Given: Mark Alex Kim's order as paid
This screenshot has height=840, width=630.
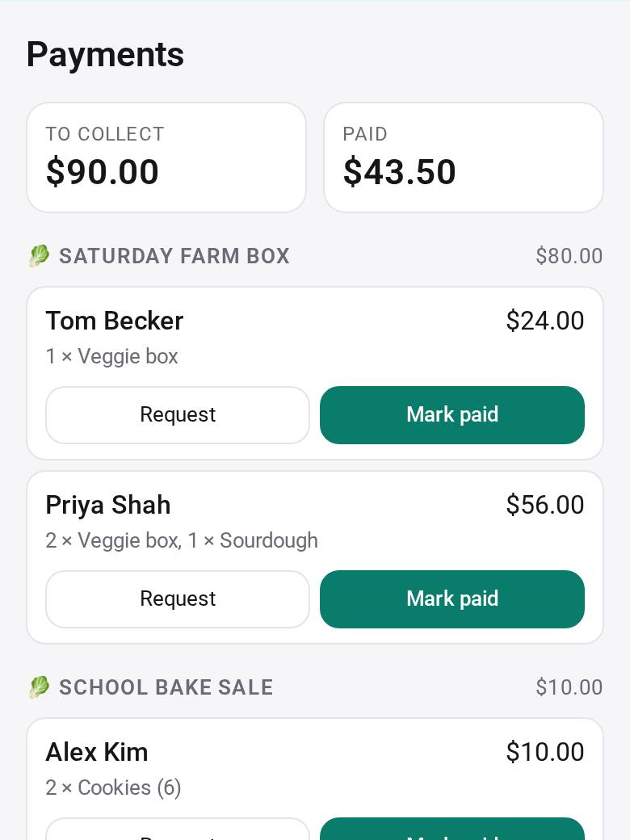Looking at the screenshot, I should (x=452, y=829).
